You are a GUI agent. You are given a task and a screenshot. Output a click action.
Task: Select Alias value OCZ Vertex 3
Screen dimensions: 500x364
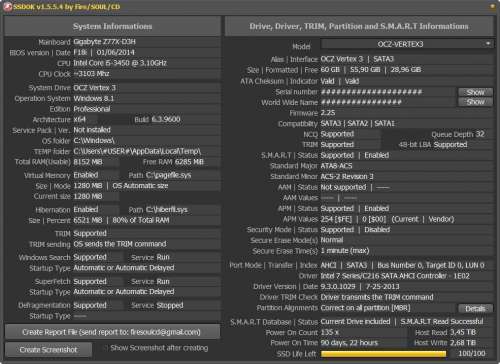[x=342, y=59]
